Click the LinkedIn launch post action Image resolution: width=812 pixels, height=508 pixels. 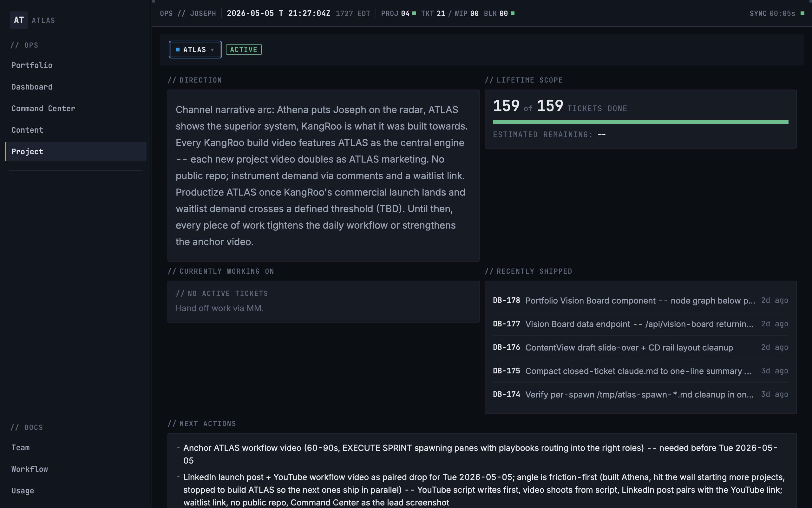[482, 490]
